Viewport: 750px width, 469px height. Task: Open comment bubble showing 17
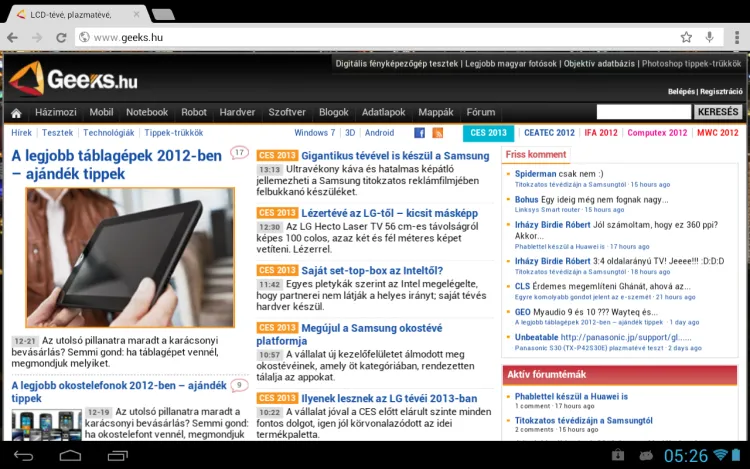click(x=239, y=153)
